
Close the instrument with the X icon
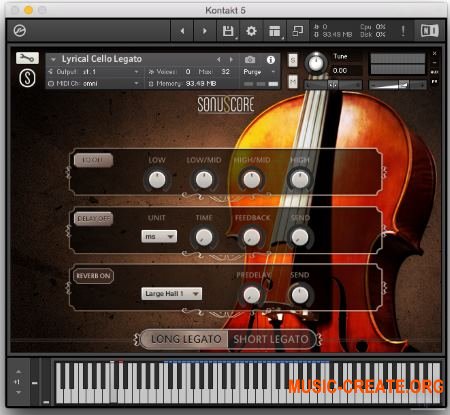pyautogui.click(x=434, y=53)
